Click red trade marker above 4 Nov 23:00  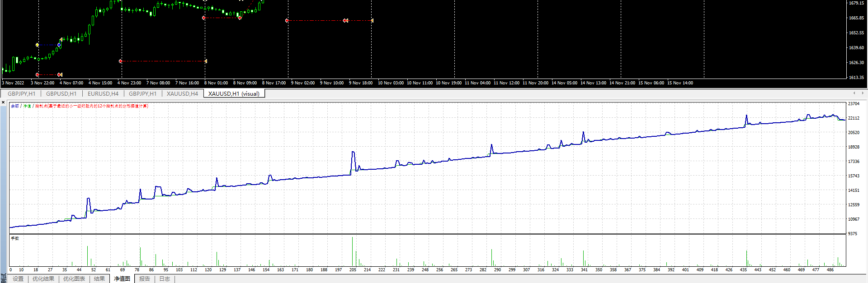[x=120, y=61]
